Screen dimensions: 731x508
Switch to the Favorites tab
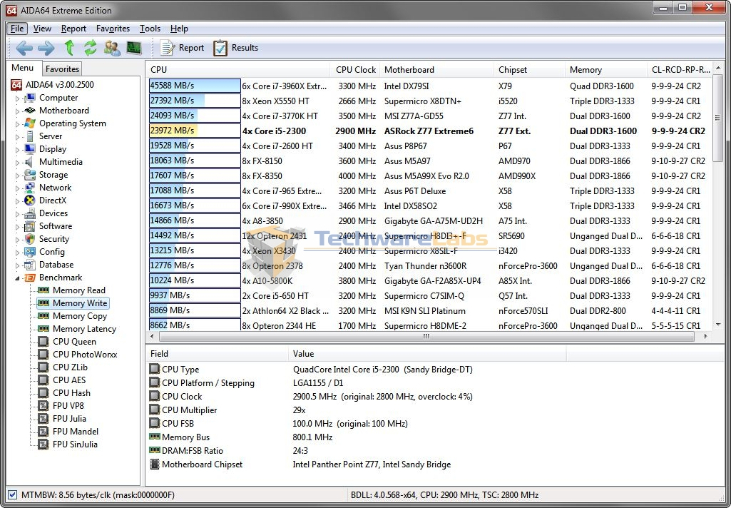(x=62, y=69)
